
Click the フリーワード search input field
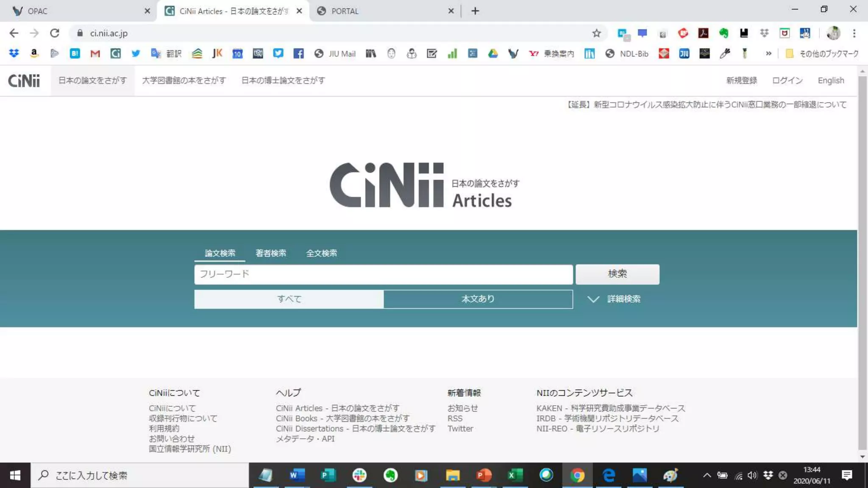tap(383, 274)
